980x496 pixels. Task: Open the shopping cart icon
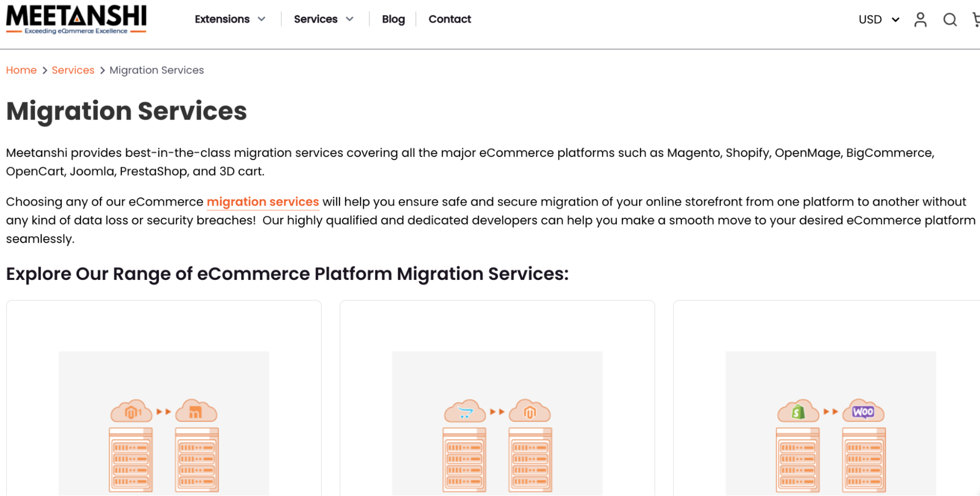(x=976, y=20)
